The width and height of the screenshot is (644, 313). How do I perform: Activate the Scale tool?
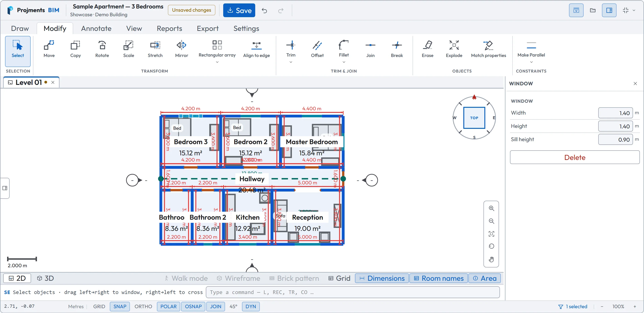tap(129, 49)
